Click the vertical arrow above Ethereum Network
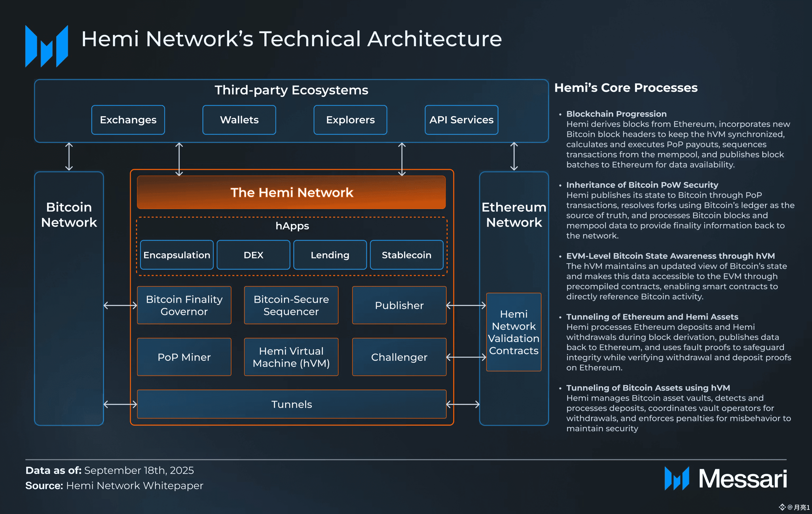This screenshot has height=514, width=812. pos(514,156)
